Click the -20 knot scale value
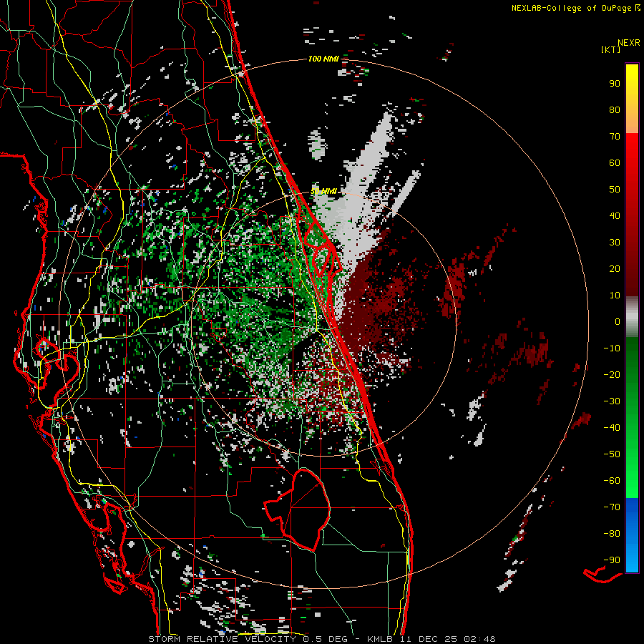Viewport: 644px width, 644px height. [612, 374]
